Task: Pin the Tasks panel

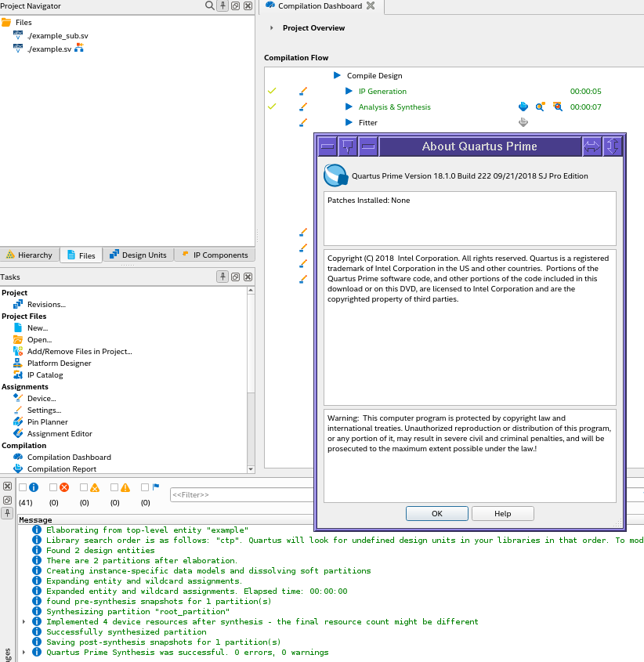Action: pos(223,277)
